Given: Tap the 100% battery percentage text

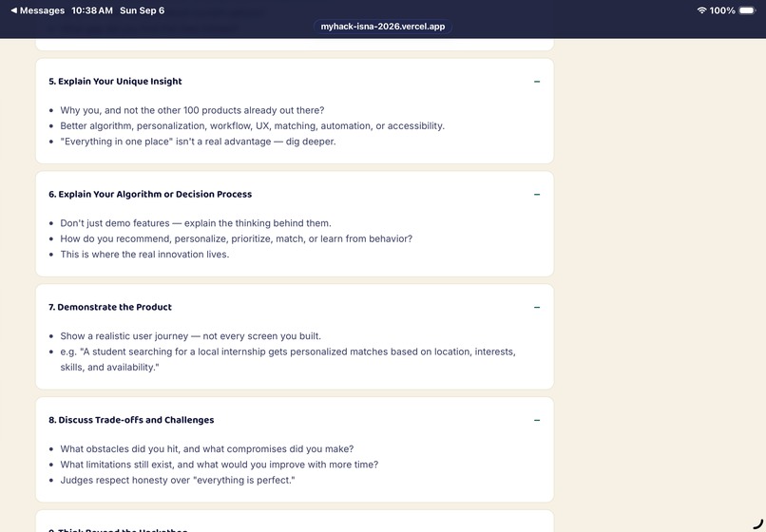Looking at the screenshot, I should coord(722,10).
